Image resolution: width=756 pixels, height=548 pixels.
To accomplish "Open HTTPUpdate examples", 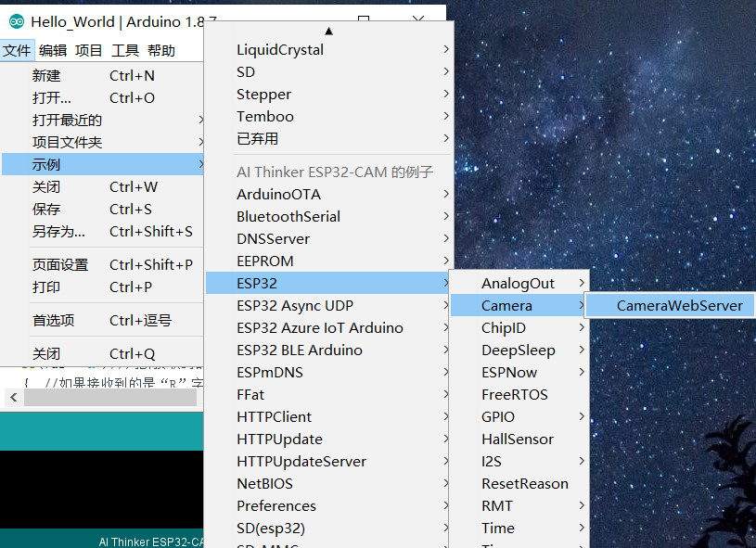I will [327, 440].
